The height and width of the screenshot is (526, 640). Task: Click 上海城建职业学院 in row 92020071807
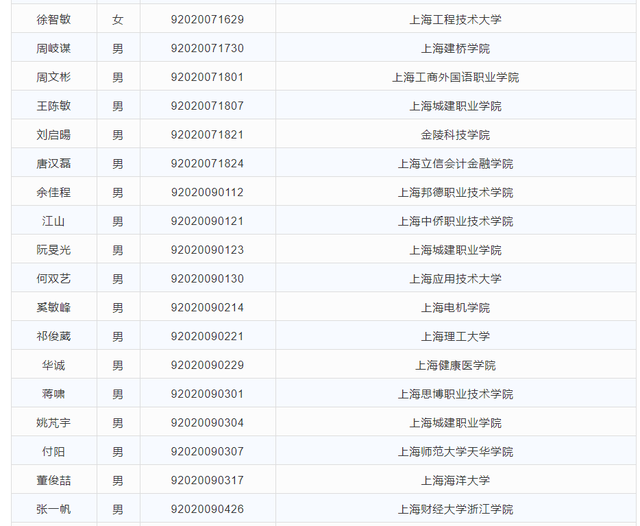coord(456,106)
